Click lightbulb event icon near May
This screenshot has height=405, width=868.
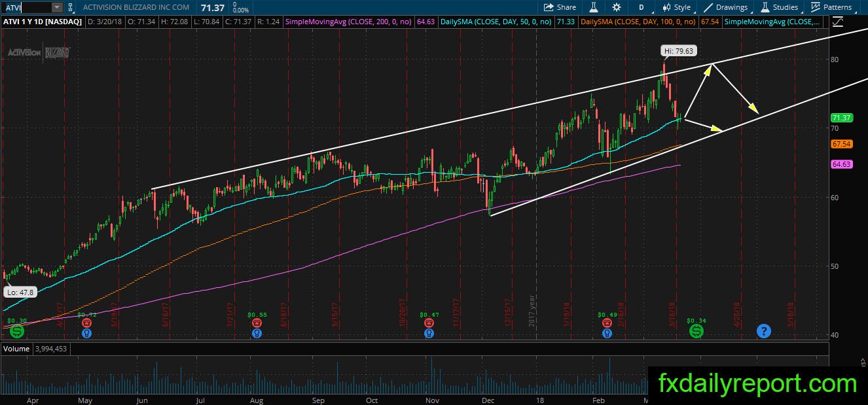(x=86, y=333)
